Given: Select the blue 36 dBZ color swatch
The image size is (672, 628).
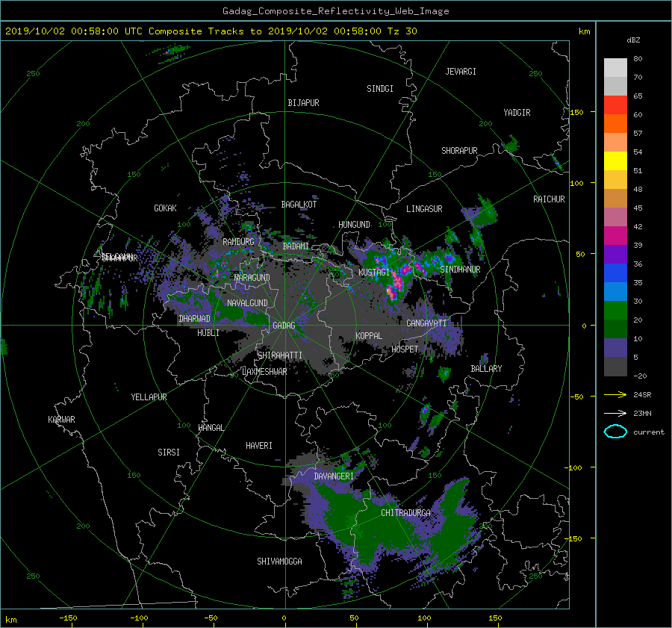Looking at the screenshot, I should click(x=615, y=273).
